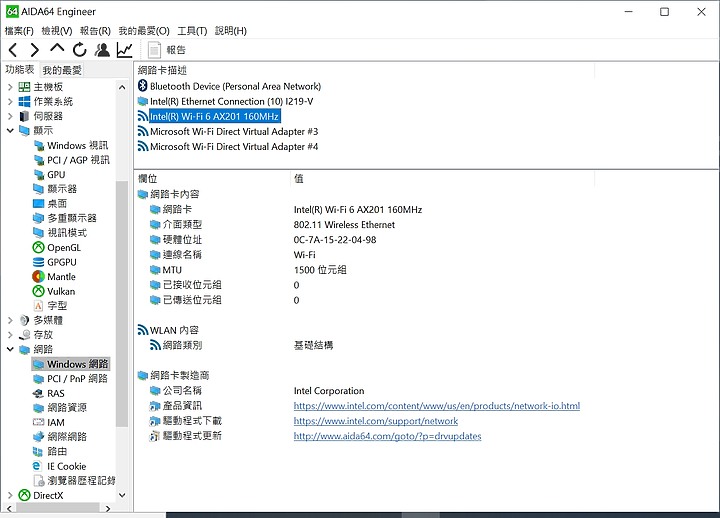This screenshot has height=518, width=720.
Task: Click the IE Cookie icon
Action: [x=37, y=466]
